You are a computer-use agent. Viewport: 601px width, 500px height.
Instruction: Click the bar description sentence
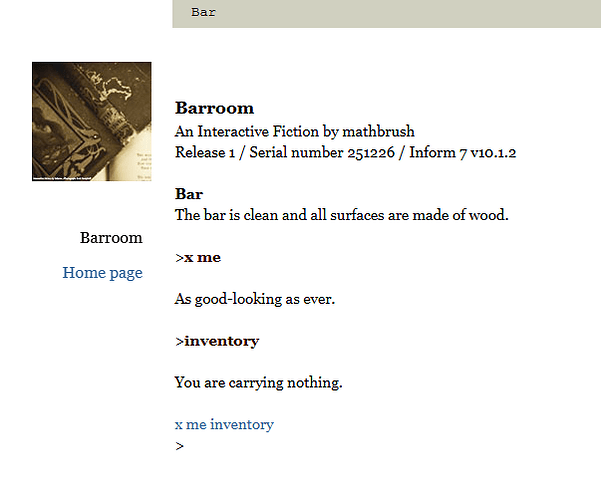[x=342, y=215]
